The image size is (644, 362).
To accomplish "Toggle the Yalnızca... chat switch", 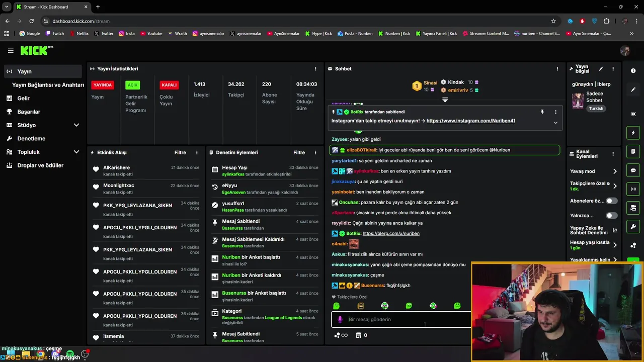I will (x=611, y=216).
